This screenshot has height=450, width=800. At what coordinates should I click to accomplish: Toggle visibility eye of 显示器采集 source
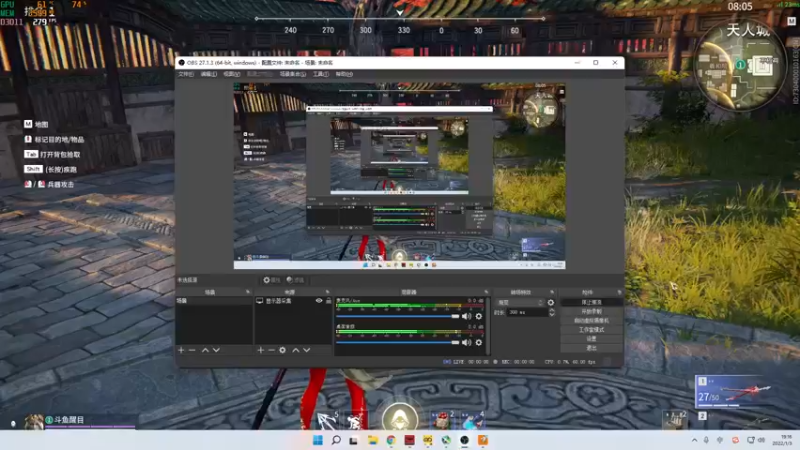point(319,301)
